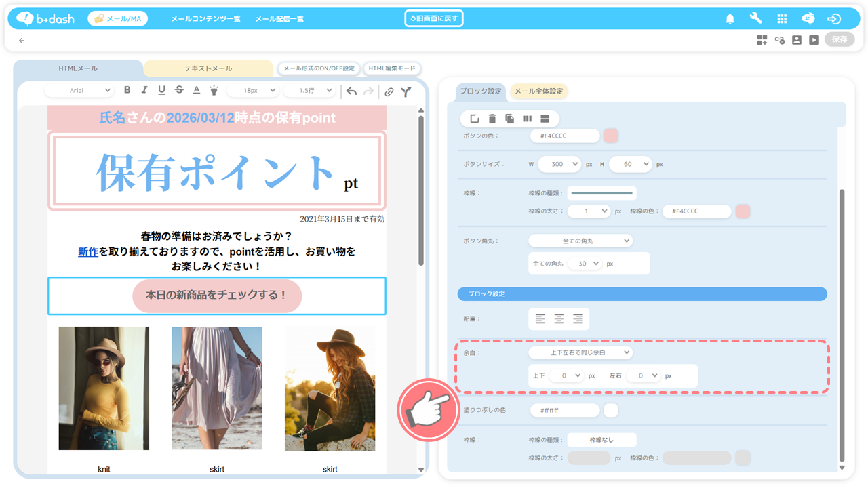Click the duplicate block icon
The image size is (868, 488).
509,119
